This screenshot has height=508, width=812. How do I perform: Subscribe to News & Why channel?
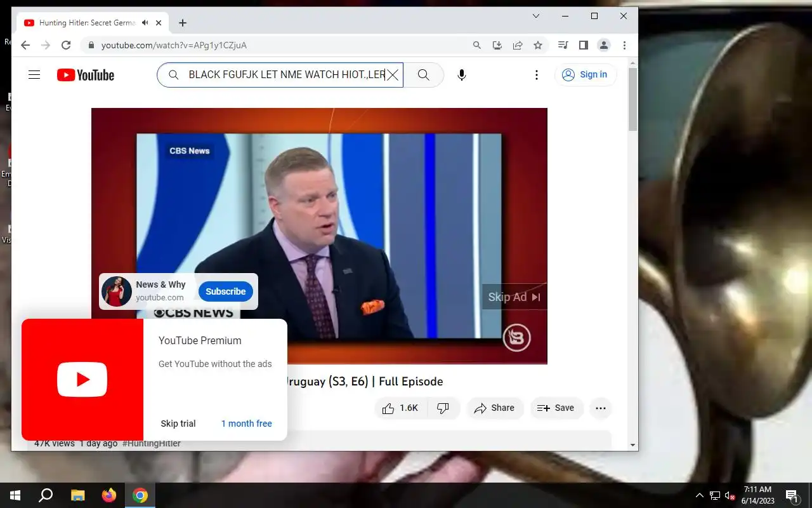[x=225, y=291]
